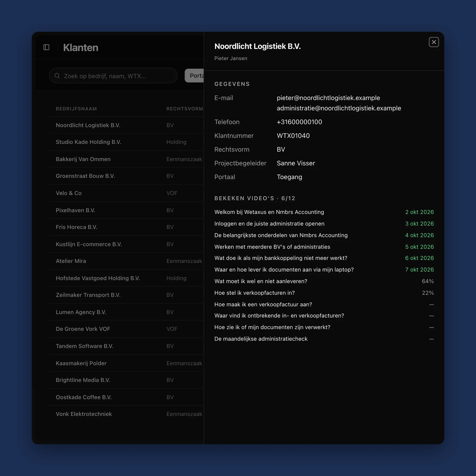
Task: Open customer Bakkerij Van Ommen
Action: click(x=126, y=159)
